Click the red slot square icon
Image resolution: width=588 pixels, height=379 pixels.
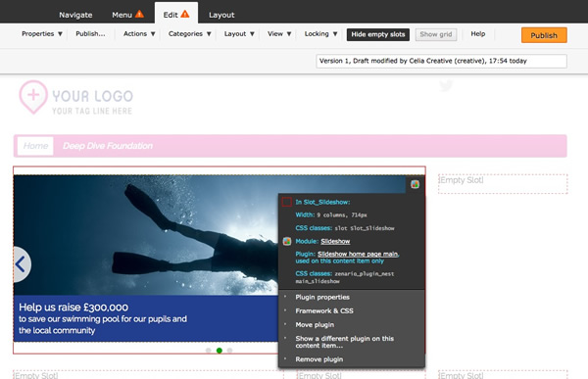[286, 202]
